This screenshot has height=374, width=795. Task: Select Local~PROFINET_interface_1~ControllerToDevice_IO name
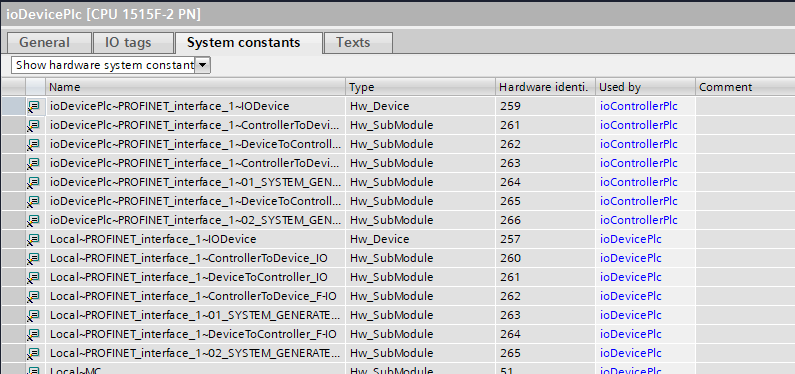click(x=196, y=258)
